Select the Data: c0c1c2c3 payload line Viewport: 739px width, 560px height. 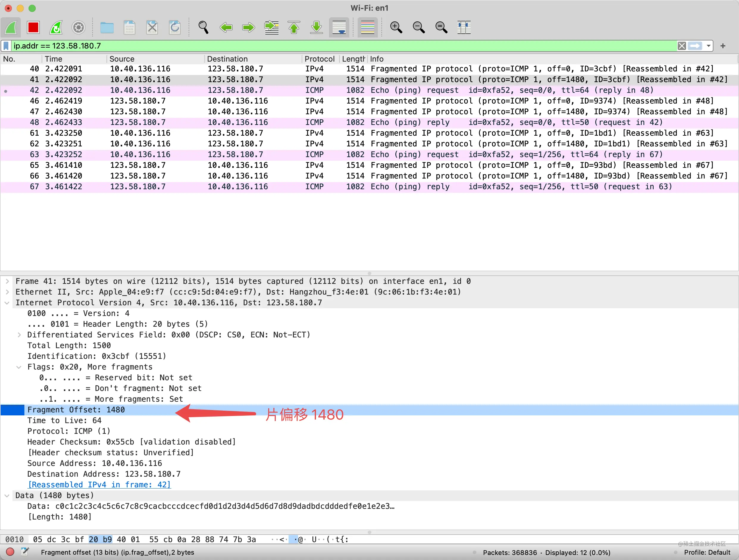[x=211, y=506]
